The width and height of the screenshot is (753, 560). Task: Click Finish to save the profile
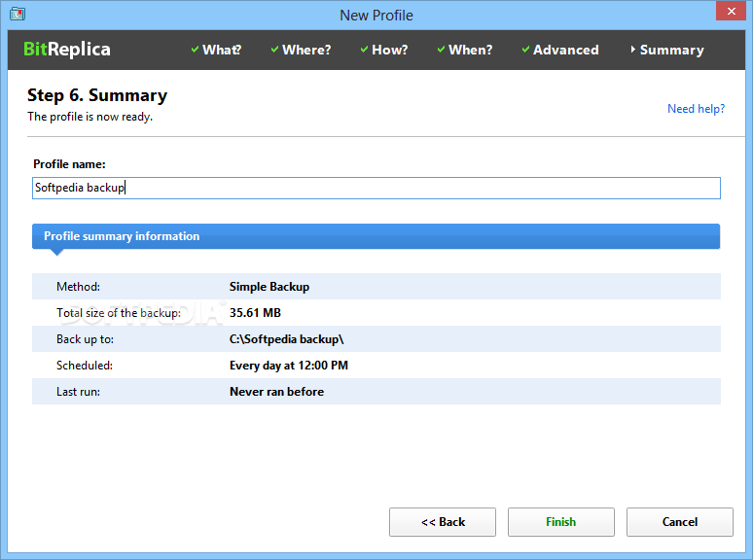click(561, 522)
